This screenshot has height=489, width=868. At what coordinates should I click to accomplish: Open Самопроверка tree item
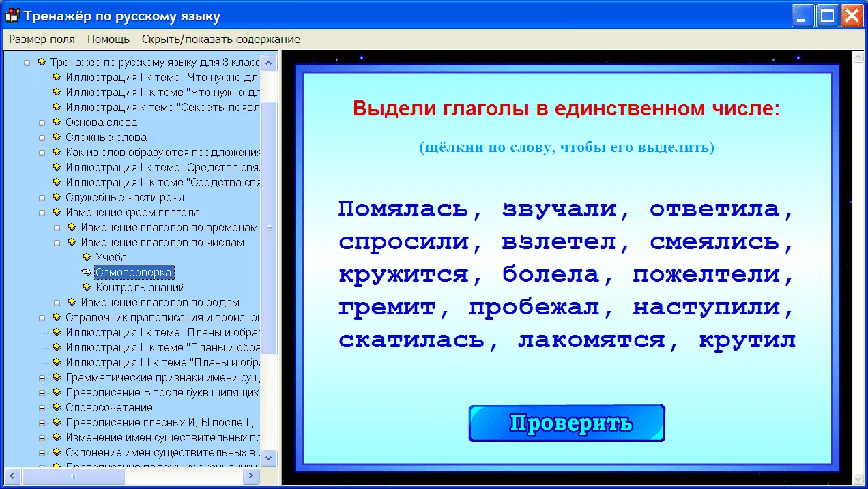pos(134,272)
